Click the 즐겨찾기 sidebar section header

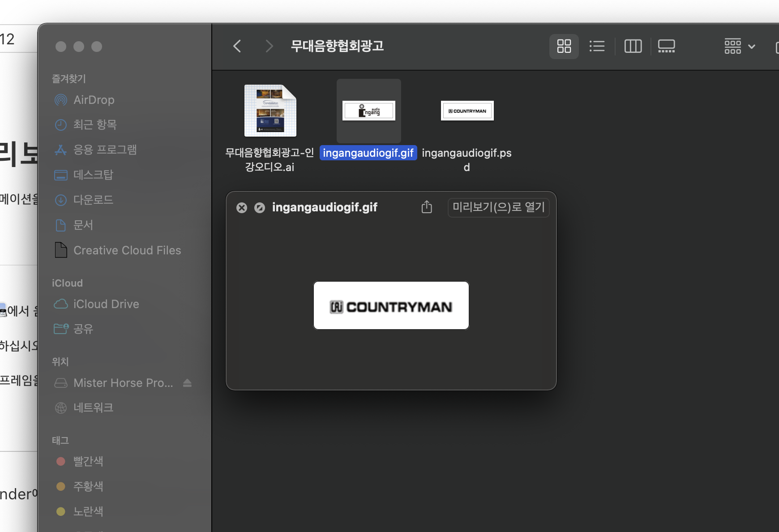[x=69, y=79]
